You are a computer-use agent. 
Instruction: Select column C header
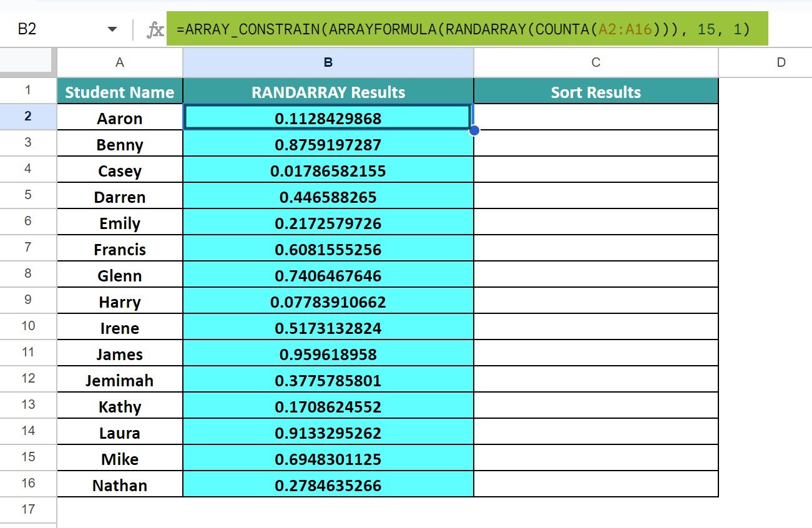pyautogui.click(x=595, y=62)
